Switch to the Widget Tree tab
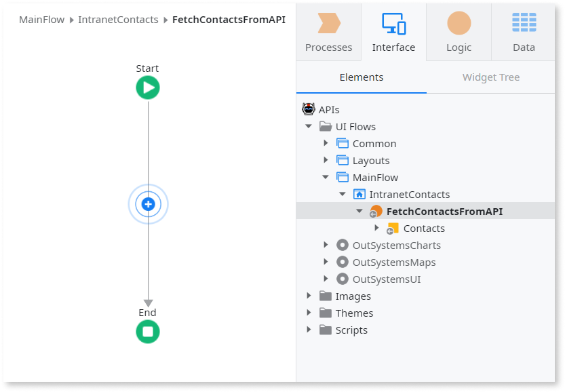The image size is (565, 392). point(490,77)
